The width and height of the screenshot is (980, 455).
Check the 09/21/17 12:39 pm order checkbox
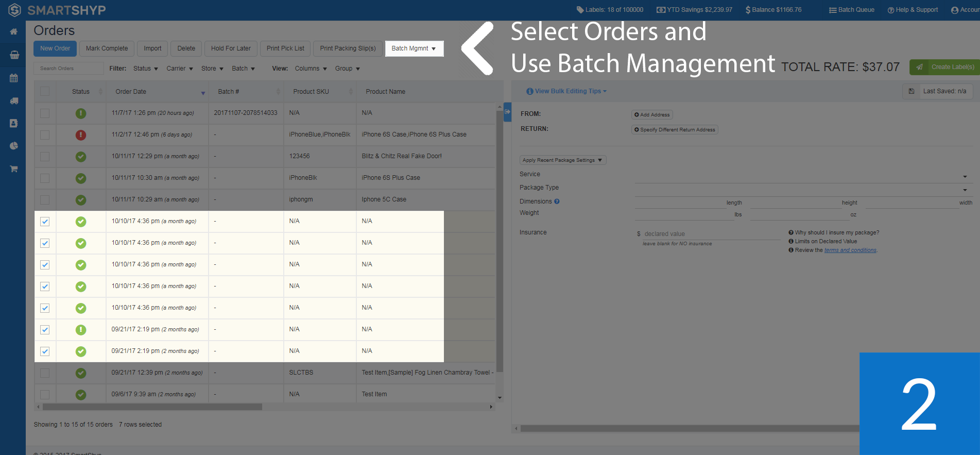(x=45, y=373)
